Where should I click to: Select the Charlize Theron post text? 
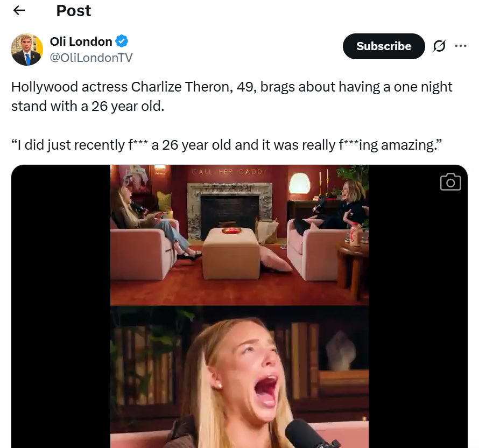[231, 96]
